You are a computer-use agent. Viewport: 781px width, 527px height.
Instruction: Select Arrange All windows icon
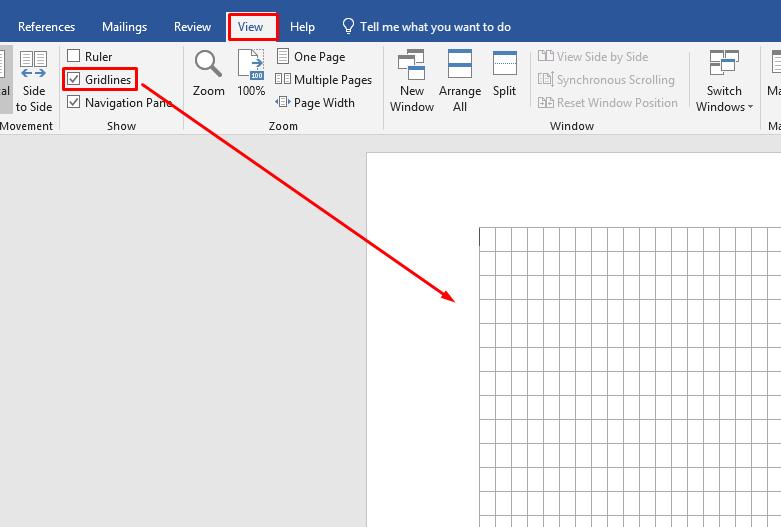click(x=459, y=64)
